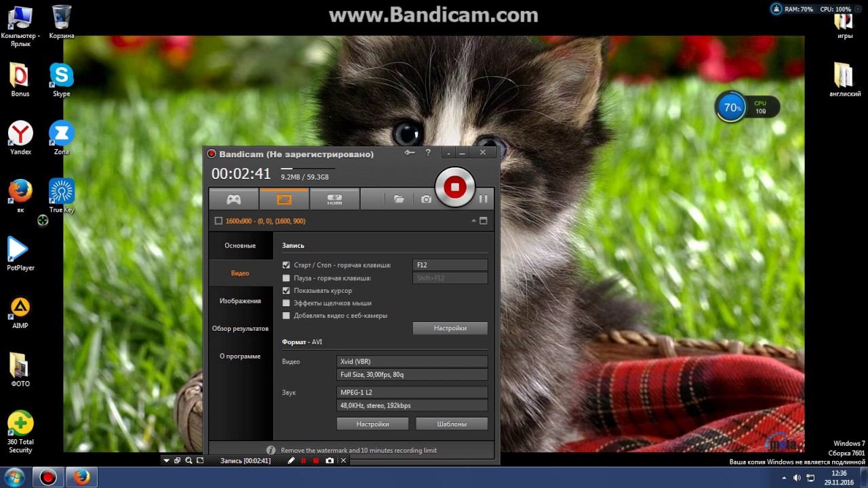Collapse panel with the small up arrow
868x488 pixels.
click(x=474, y=221)
